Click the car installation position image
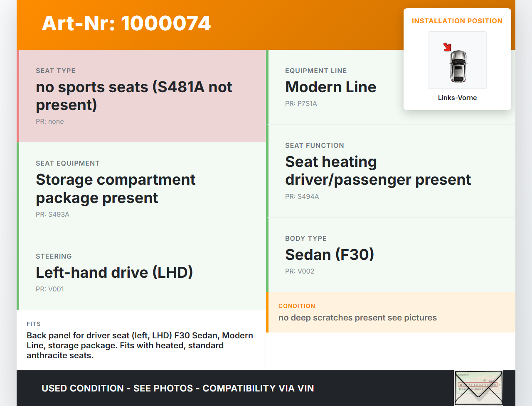 [x=458, y=60]
